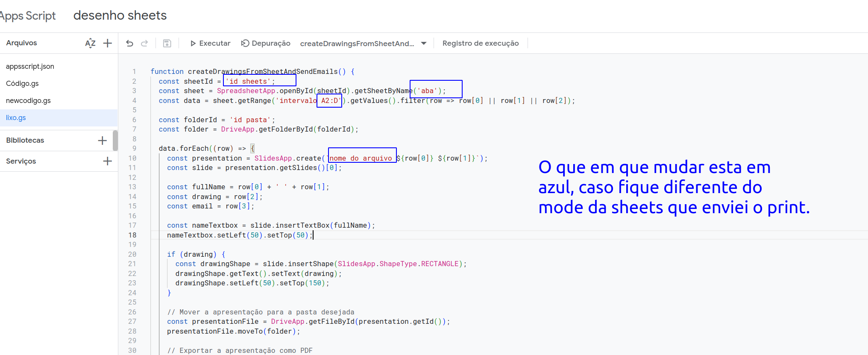Start debugging with Depuração

tap(266, 43)
